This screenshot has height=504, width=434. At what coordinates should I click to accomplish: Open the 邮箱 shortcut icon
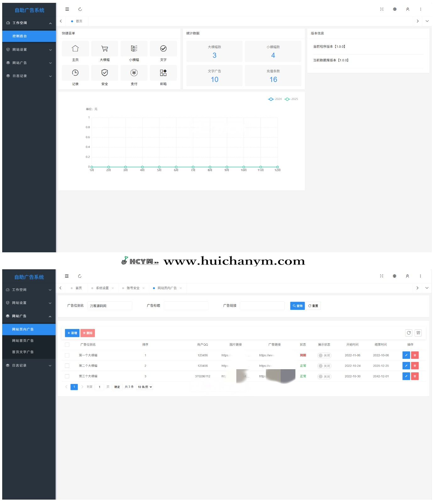coord(163,73)
